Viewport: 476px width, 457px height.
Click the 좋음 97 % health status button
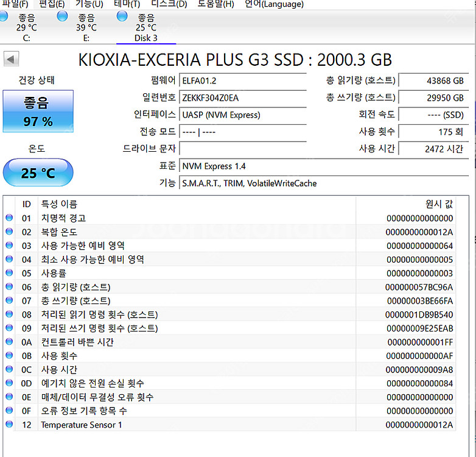coord(38,112)
